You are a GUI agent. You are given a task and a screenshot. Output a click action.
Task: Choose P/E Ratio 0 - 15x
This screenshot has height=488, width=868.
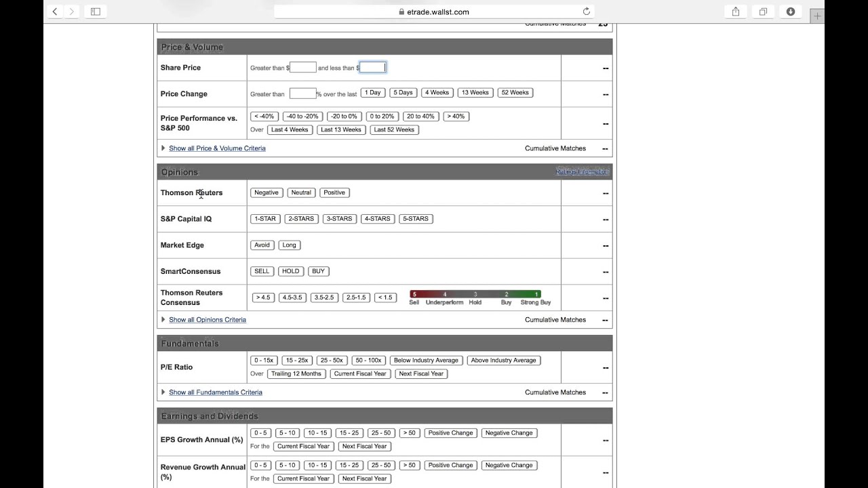tap(263, 361)
